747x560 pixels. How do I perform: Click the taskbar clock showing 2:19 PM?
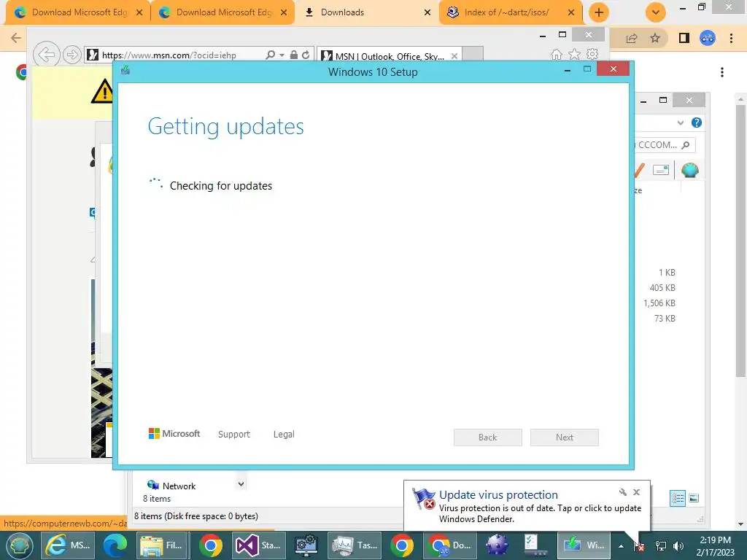(715, 546)
